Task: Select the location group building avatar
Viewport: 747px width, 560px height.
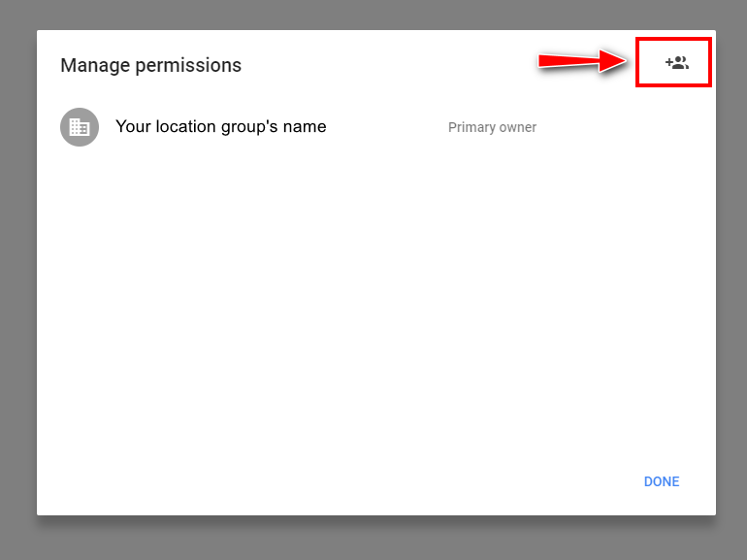Action: click(x=80, y=127)
